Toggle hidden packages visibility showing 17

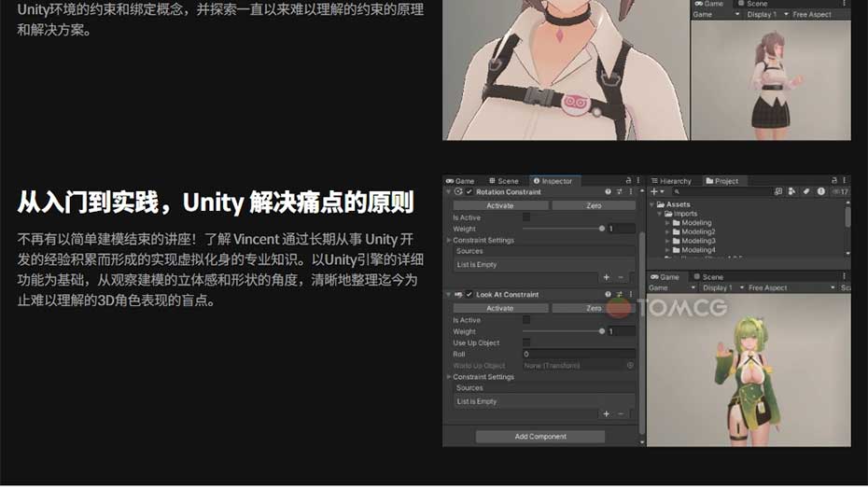click(x=840, y=191)
